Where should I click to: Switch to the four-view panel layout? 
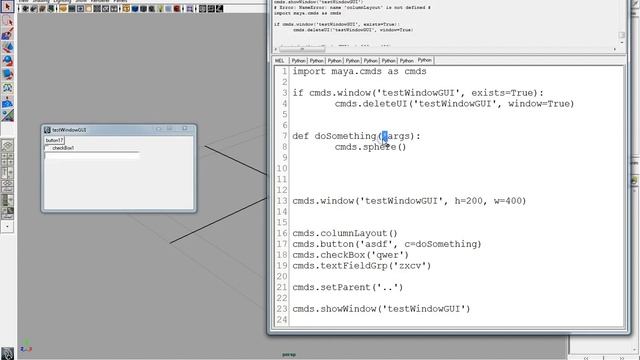point(7,159)
